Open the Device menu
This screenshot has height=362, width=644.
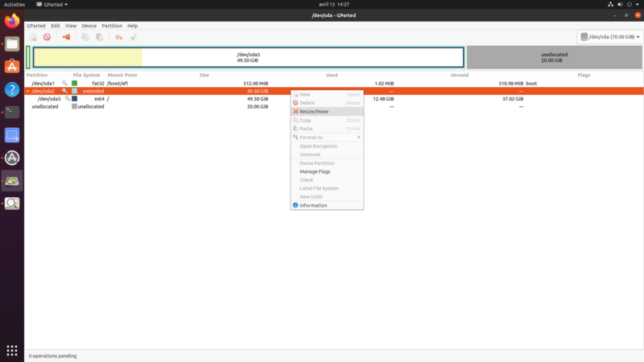pos(89,26)
